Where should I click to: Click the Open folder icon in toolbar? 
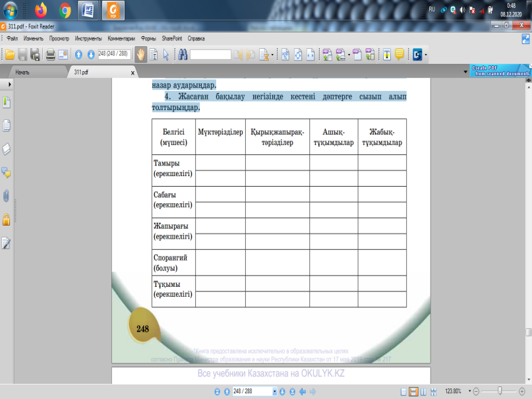tap(10, 55)
